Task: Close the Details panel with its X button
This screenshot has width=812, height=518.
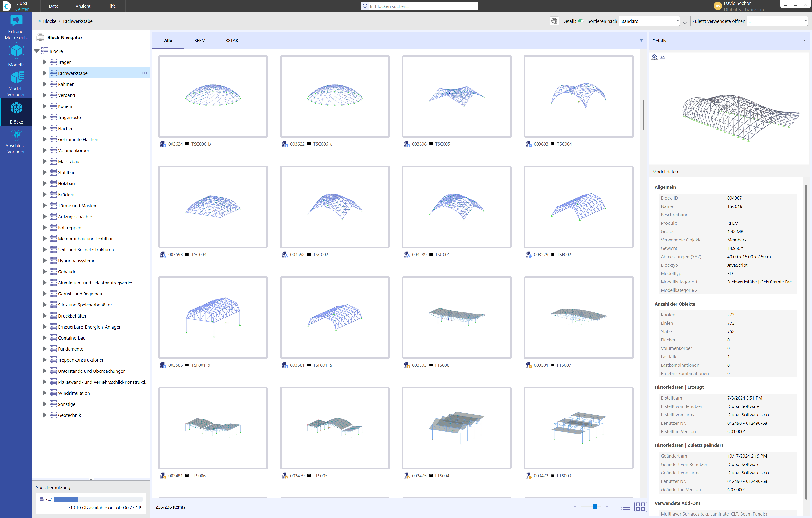Action: (x=804, y=41)
